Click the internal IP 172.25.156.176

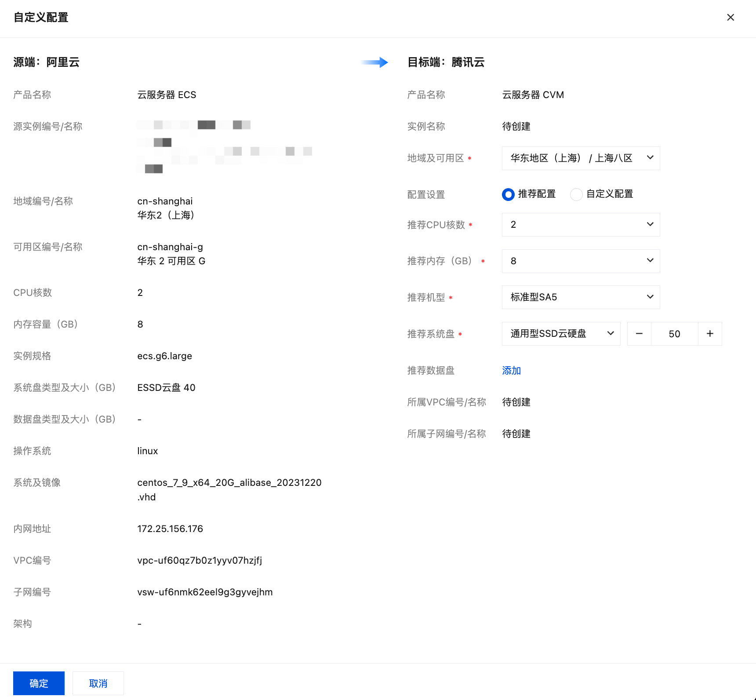pos(170,529)
